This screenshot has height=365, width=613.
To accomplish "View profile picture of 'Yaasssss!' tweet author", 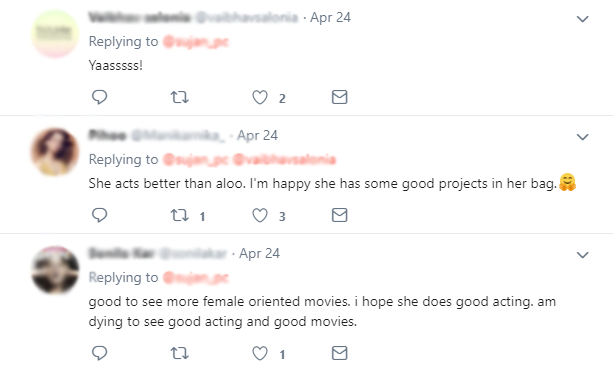I will [55, 34].
